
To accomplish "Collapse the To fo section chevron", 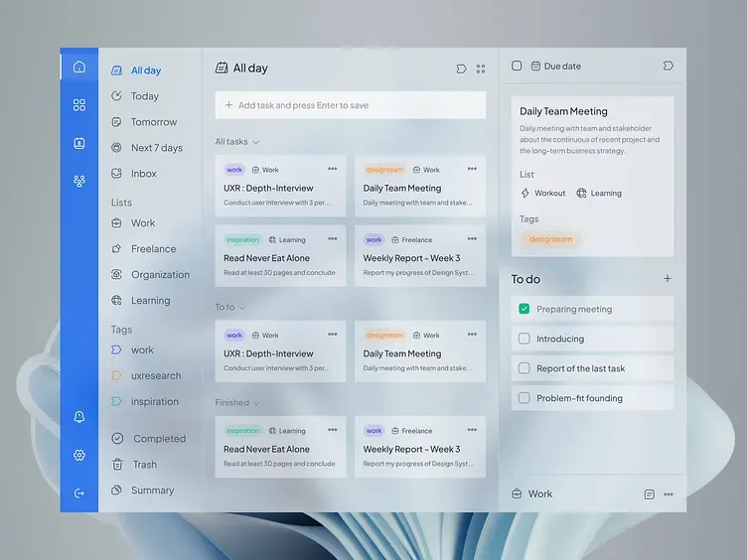I will [x=242, y=308].
